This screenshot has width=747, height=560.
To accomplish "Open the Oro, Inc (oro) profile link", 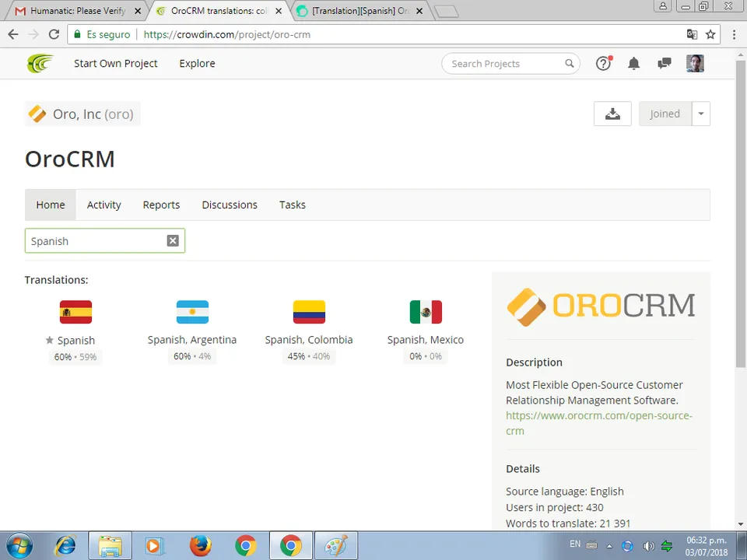I will point(83,114).
